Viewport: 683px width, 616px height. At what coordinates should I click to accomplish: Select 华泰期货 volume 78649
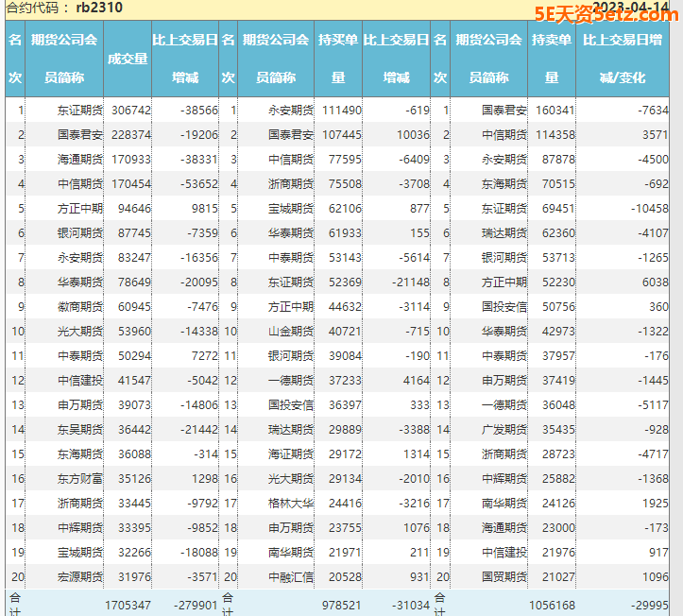[x=134, y=282]
